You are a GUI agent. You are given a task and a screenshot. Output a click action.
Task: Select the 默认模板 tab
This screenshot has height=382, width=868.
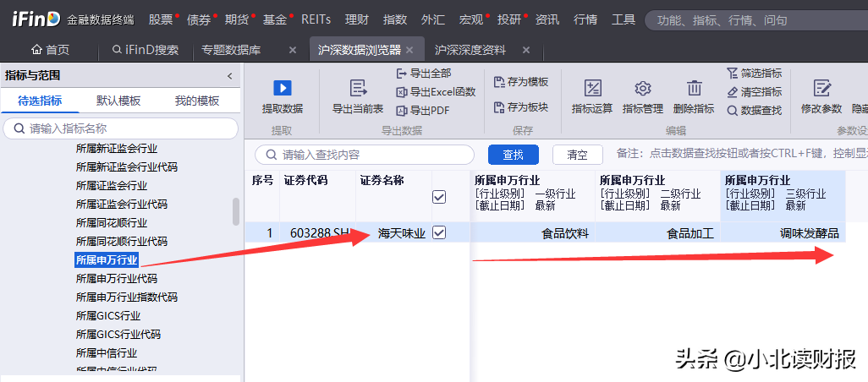pos(118,101)
